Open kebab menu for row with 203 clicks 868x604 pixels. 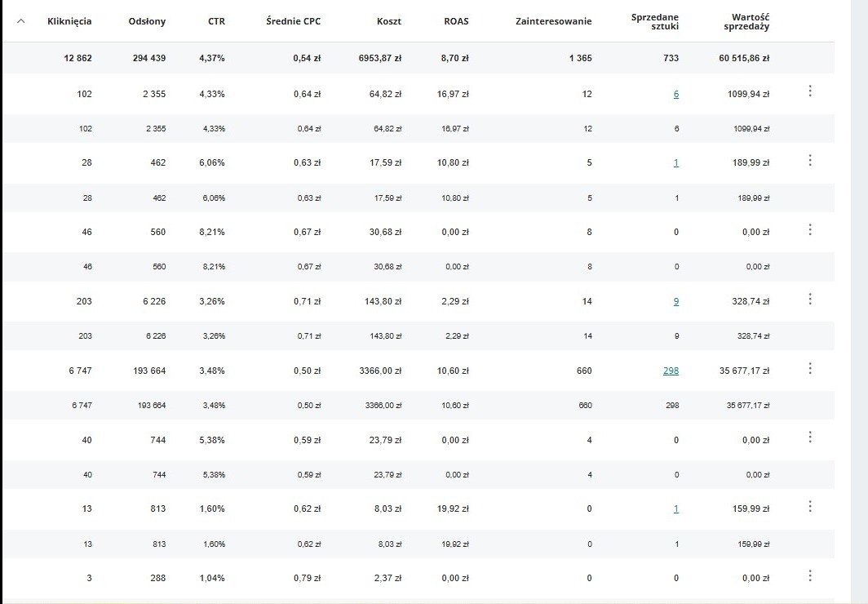[809, 299]
